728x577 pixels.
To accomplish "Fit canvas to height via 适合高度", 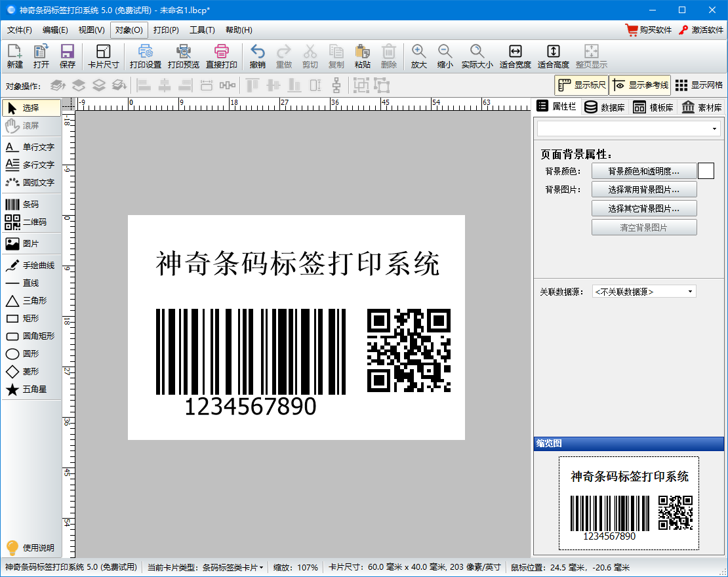I will coord(554,56).
